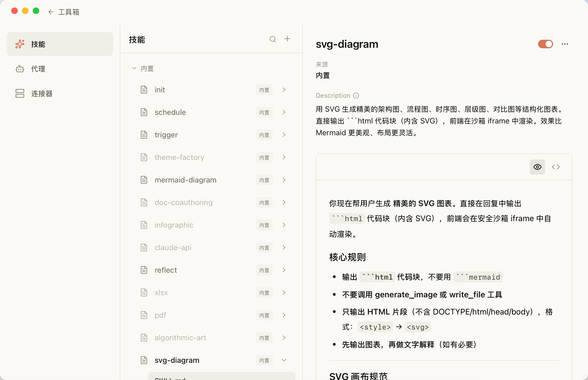588x380 pixels.
Task: Open the 代理 sidebar section
Action: pos(60,69)
